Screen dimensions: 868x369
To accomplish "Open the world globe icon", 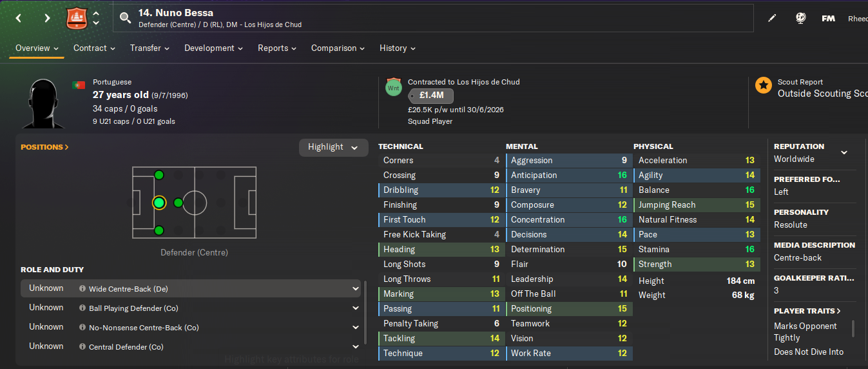I will pyautogui.click(x=800, y=19).
